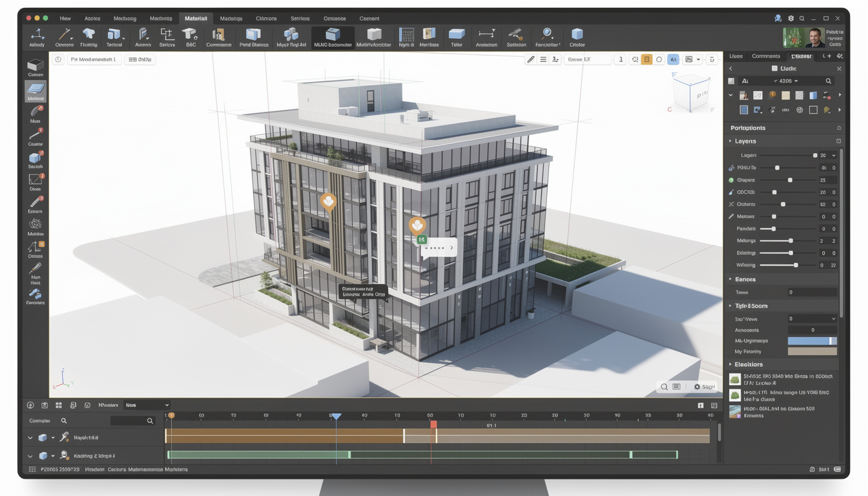Click the red timeline marker
The height and width of the screenshot is (496, 868).
(x=433, y=424)
